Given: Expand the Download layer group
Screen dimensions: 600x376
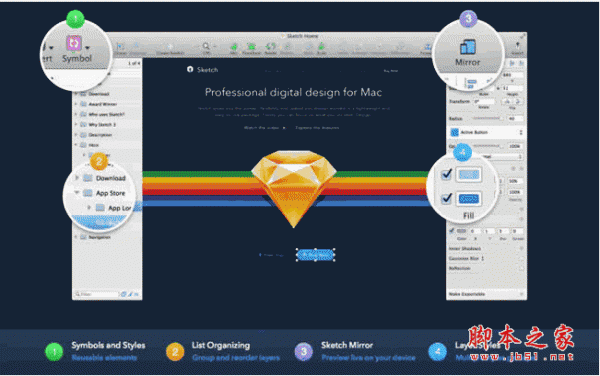Looking at the screenshot, I should point(77,178).
